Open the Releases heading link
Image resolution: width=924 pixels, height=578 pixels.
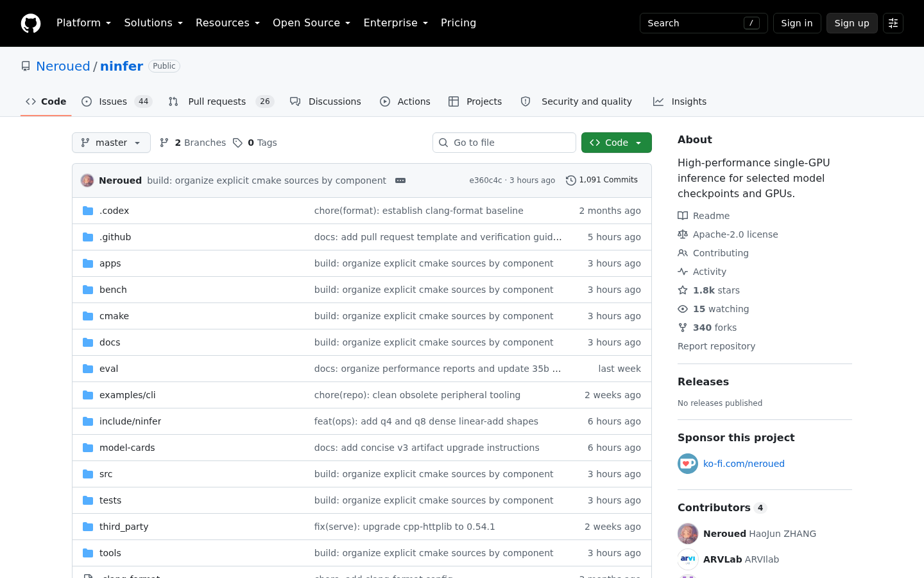tap(703, 381)
